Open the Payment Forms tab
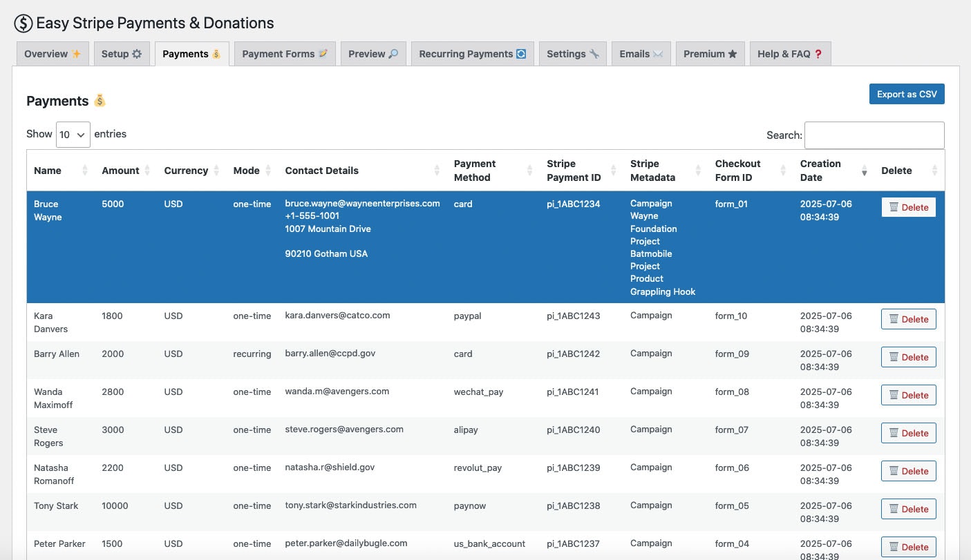Screen dimensions: 971x560 coord(284,53)
